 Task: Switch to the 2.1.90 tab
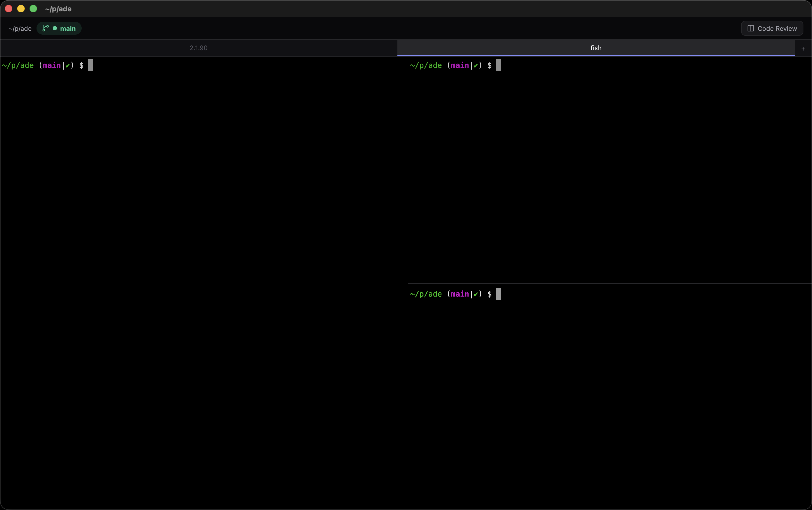[198, 48]
